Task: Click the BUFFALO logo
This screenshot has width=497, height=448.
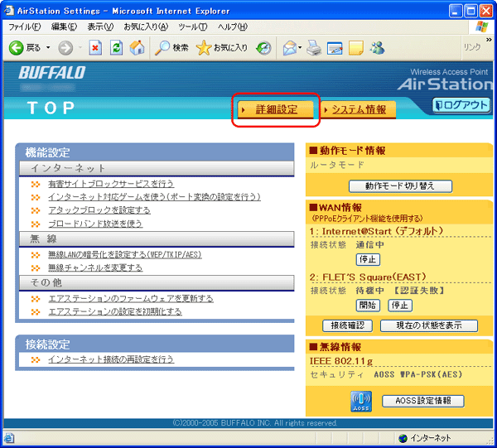Action: pos(52,73)
